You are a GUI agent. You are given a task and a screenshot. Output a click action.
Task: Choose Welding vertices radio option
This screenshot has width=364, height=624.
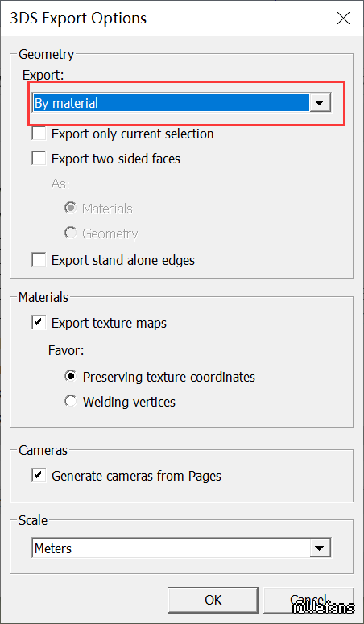[x=71, y=401]
